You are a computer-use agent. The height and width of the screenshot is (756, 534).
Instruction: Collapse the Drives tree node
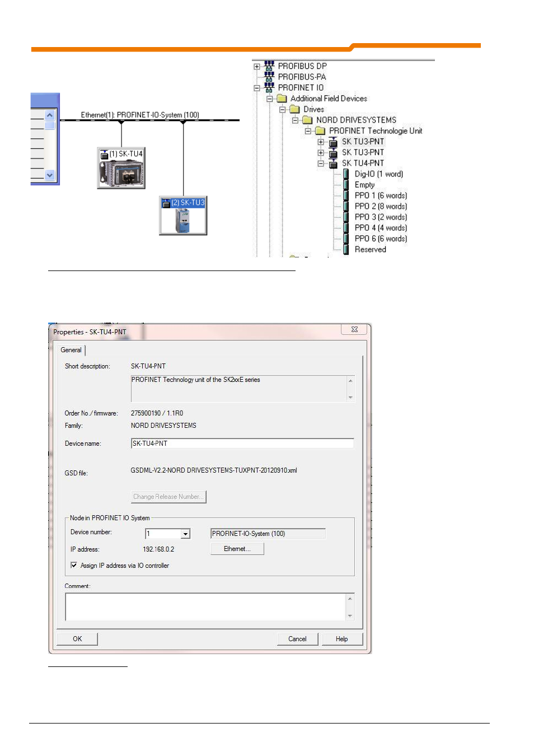(x=282, y=110)
